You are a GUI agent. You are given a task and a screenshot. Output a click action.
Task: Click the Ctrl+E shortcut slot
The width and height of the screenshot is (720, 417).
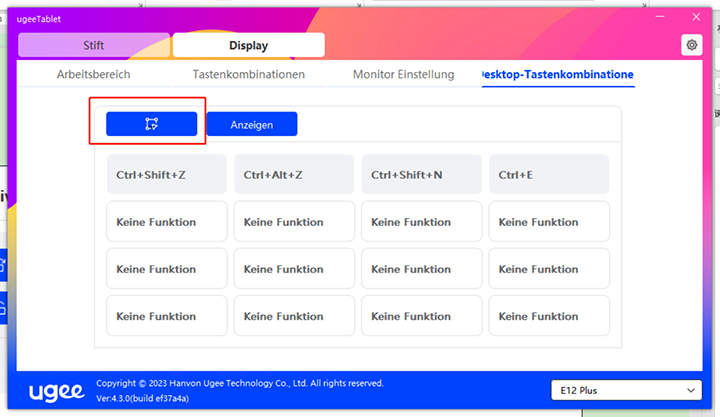tap(549, 174)
